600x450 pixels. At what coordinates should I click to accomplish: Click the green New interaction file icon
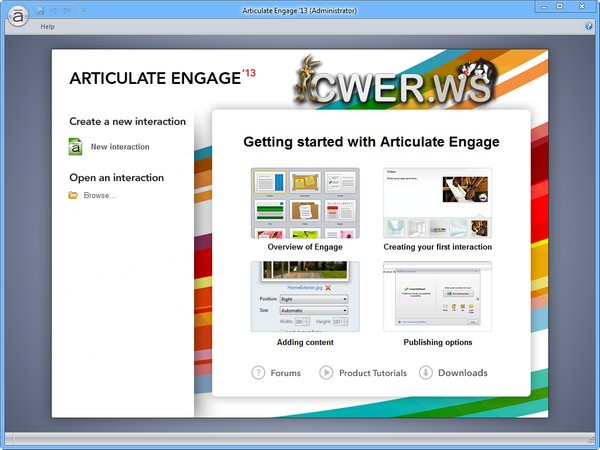coord(75,147)
